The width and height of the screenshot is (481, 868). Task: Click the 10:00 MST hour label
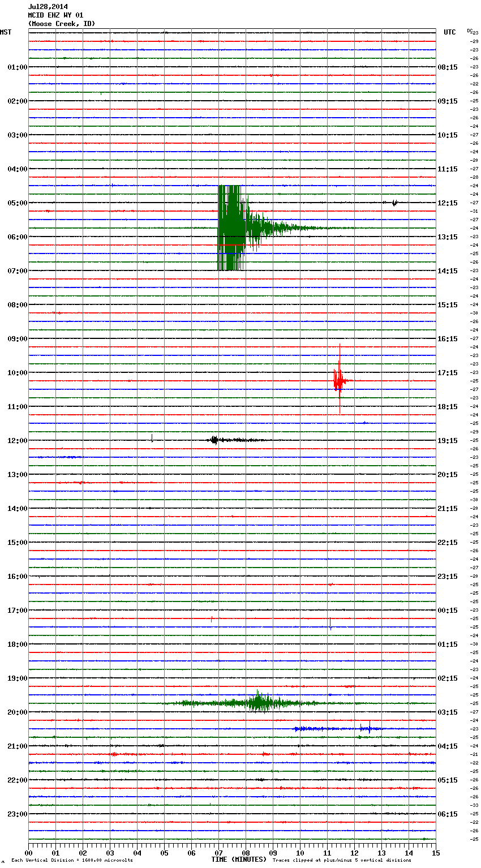18,373
